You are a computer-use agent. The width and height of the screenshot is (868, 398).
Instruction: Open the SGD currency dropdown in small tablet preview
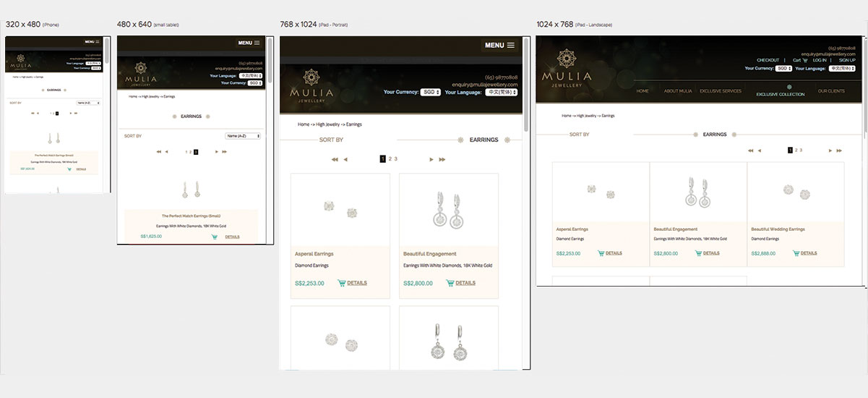click(255, 83)
